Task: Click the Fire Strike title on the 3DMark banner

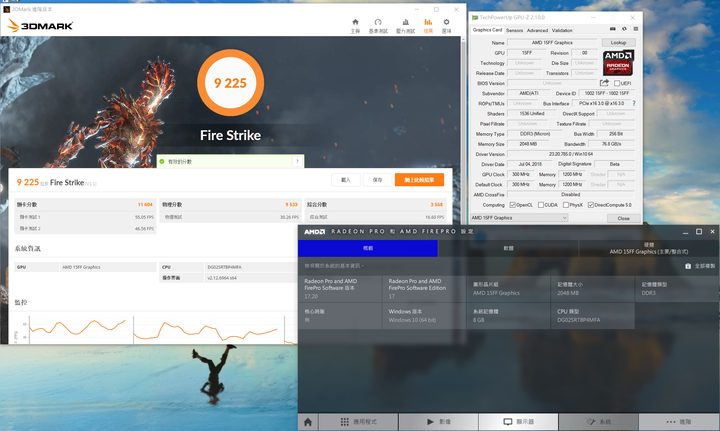Action: click(x=231, y=135)
